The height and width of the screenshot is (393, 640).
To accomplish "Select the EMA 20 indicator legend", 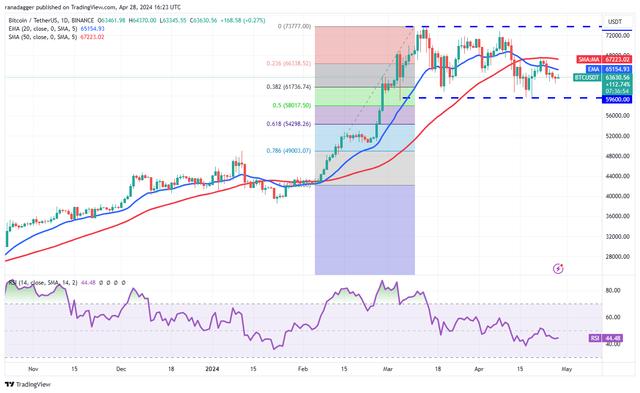I will pyautogui.click(x=56, y=29).
